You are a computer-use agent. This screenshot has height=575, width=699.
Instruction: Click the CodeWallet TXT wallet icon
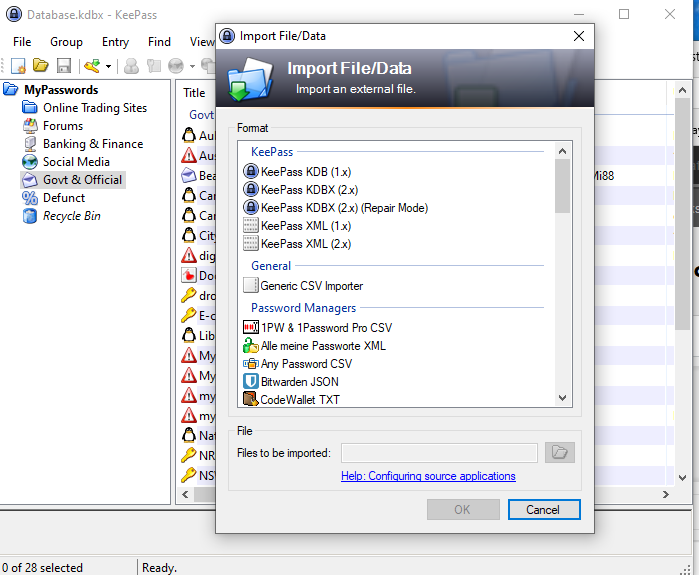(x=251, y=399)
